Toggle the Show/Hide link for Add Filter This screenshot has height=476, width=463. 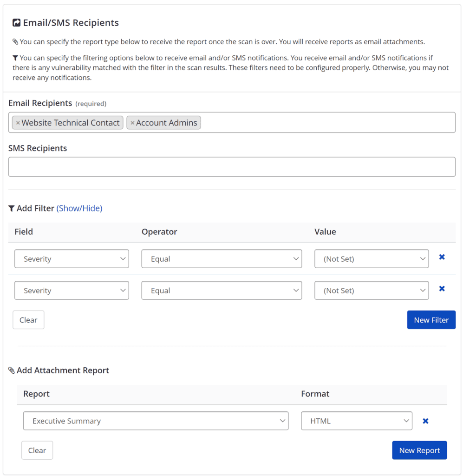(79, 208)
